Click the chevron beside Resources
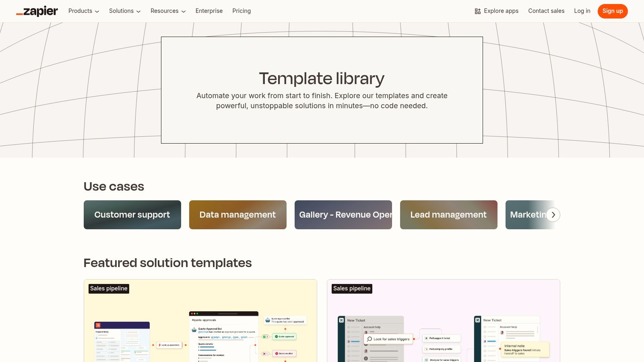644x362 pixels. [x=183, y=11]
